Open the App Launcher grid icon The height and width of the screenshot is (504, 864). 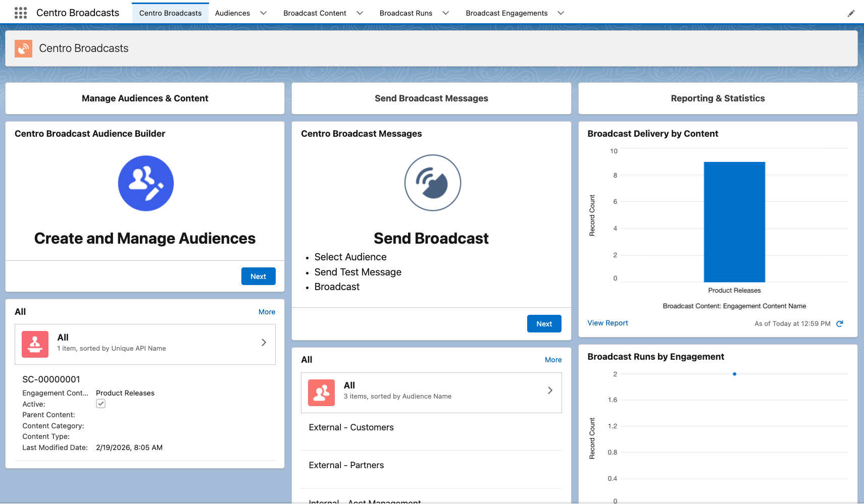click(21, 13)
